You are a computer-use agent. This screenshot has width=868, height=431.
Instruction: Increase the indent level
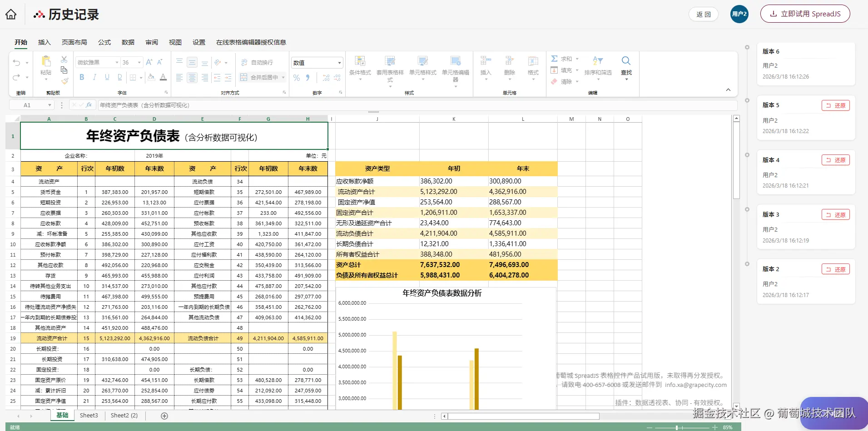click(228, 78)
